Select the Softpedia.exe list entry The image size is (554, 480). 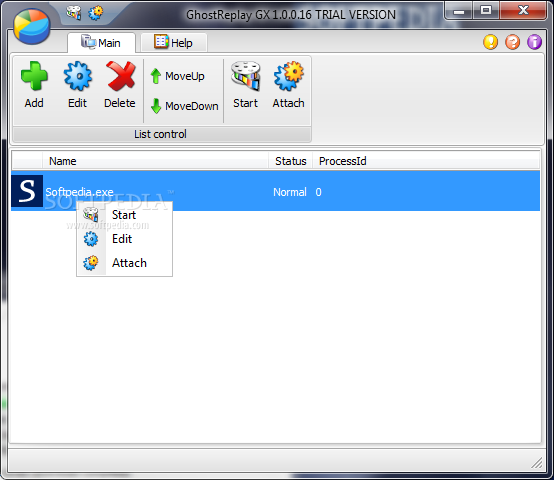[x=276, y=191]
